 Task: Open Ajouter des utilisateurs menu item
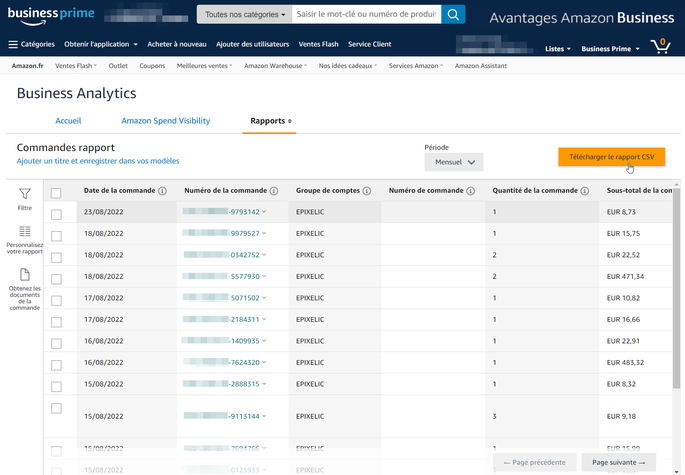pyautogui.click(x=253, y=44)
